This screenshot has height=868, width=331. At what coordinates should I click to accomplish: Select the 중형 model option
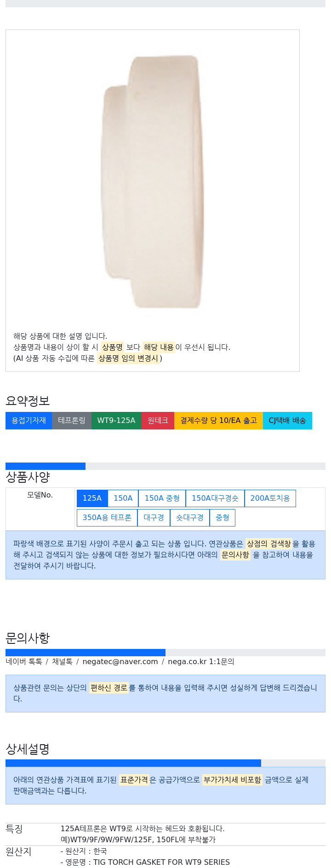pyautogui.click(x=222, y=517)
